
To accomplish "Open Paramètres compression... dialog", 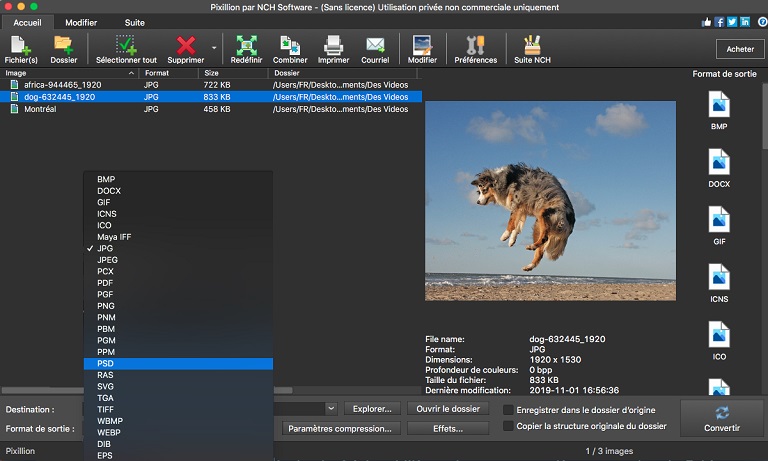I will [x=340, y=429].
